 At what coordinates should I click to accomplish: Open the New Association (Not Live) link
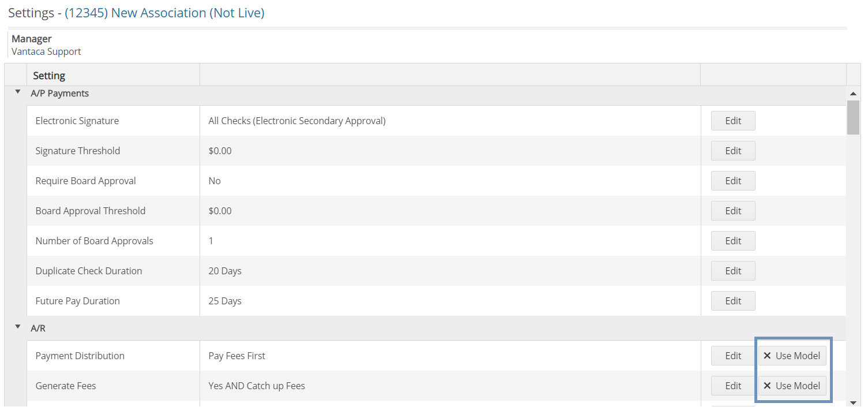point(164,13)
